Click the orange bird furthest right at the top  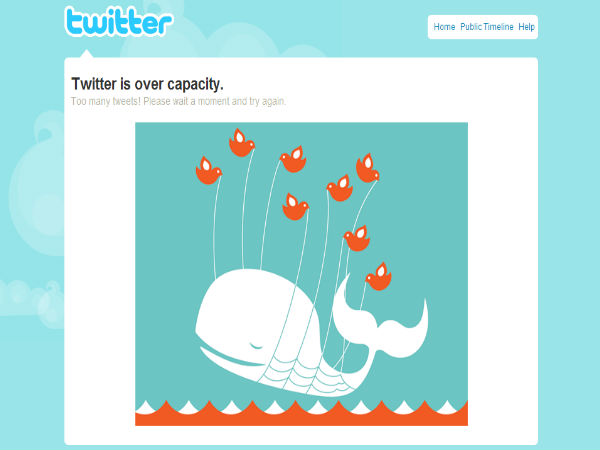click(x=367, y=168)
